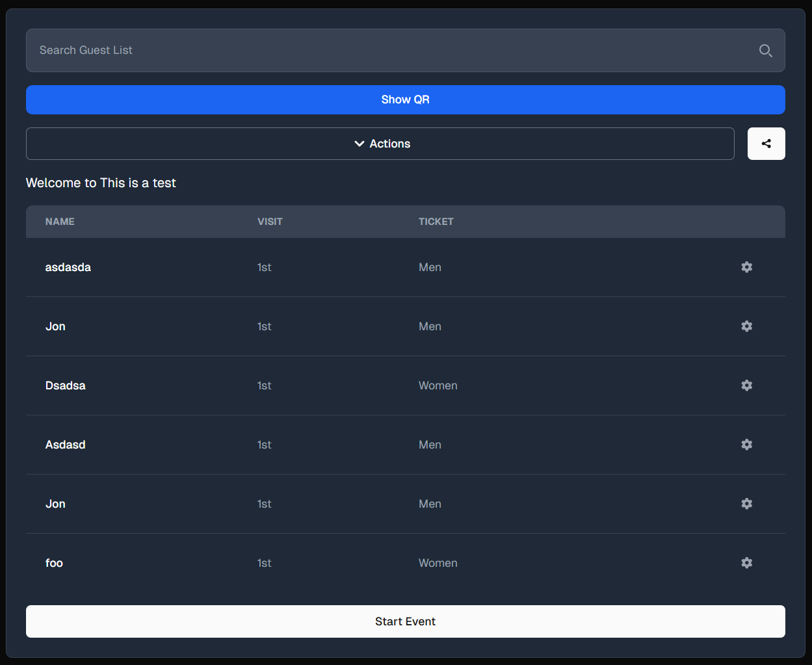Select guest name Dsadsa

point(66,385)
